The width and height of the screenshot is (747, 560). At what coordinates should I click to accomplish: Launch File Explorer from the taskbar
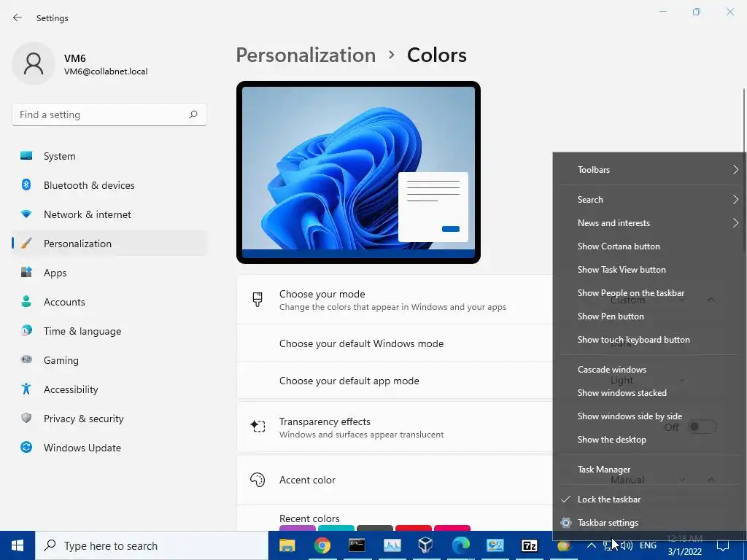pos(287,545)
